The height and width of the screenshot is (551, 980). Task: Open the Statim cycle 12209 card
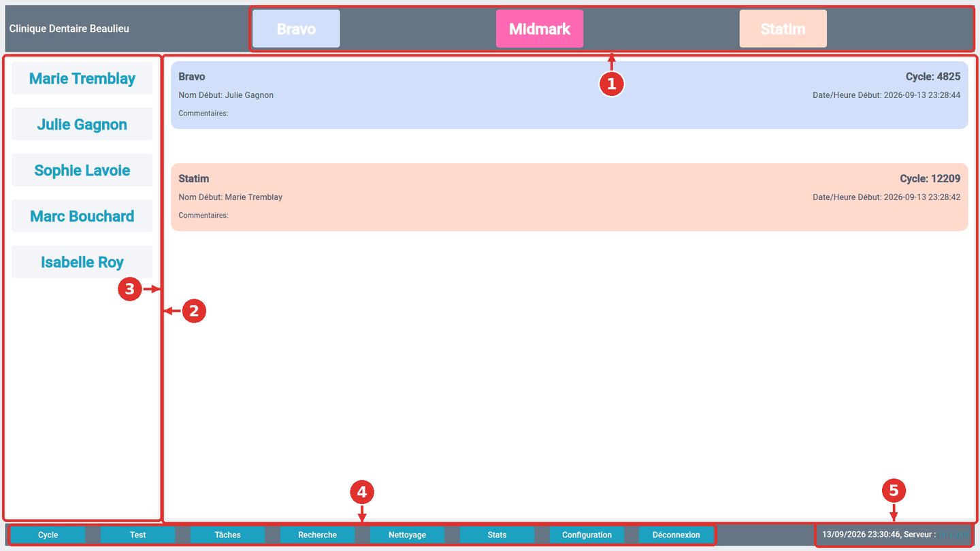pos(569,197)
